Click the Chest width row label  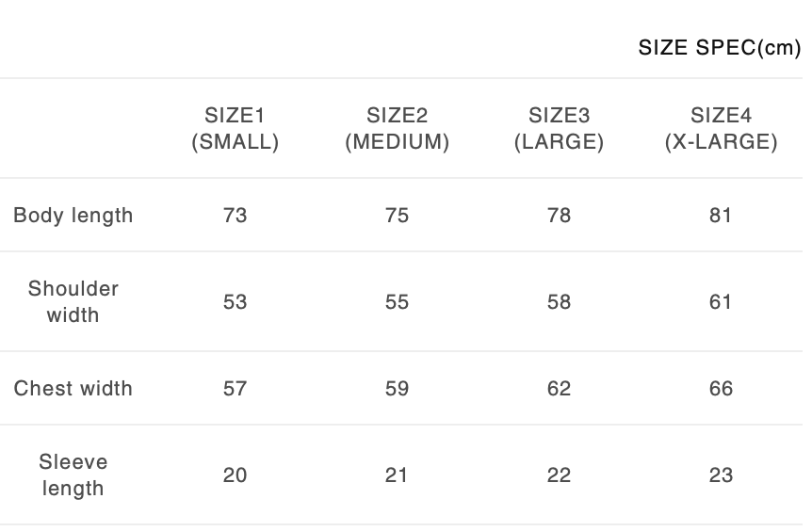tap(73, 389)
